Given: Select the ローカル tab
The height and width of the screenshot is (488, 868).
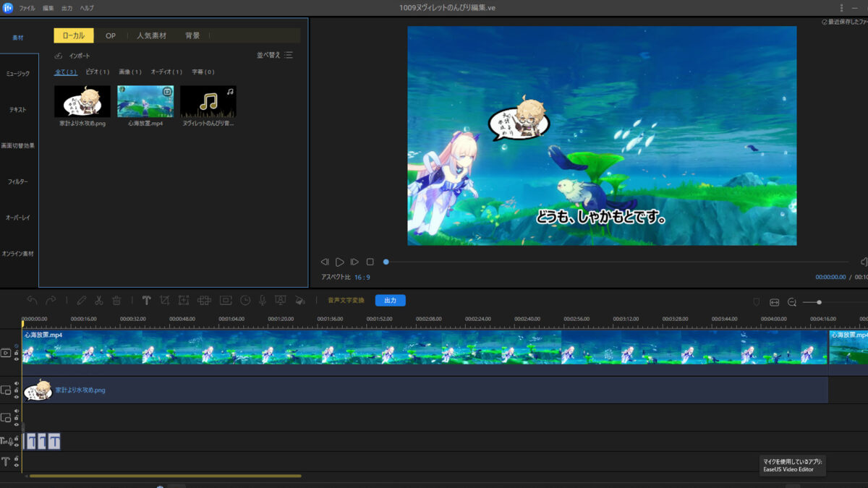Looking at the screenshot, I should [74, 35].
